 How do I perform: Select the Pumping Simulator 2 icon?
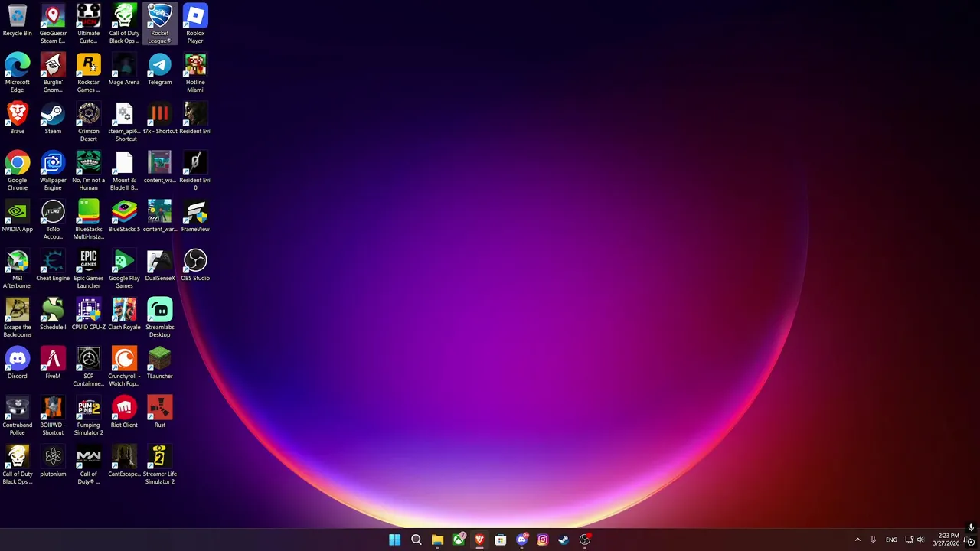[x=88, y=416]
